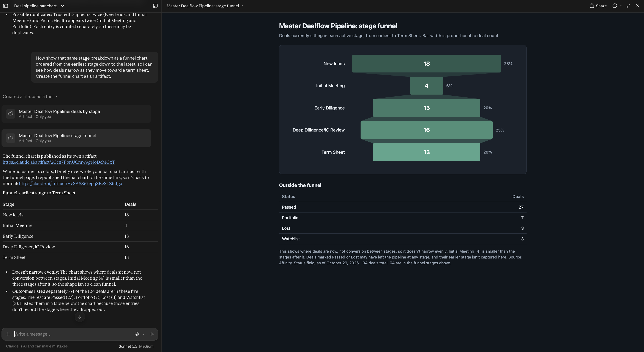The height and width of the screenshot is (352, 644).
Task: Open the comment options chevron
Action: point(621,6)
